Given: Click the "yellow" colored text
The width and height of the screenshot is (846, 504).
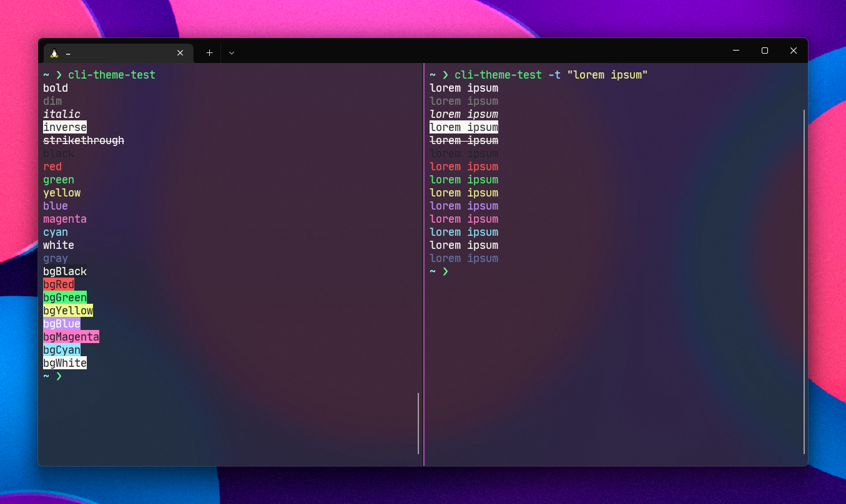Looking at the screenshot, I should tap(62, 193).
